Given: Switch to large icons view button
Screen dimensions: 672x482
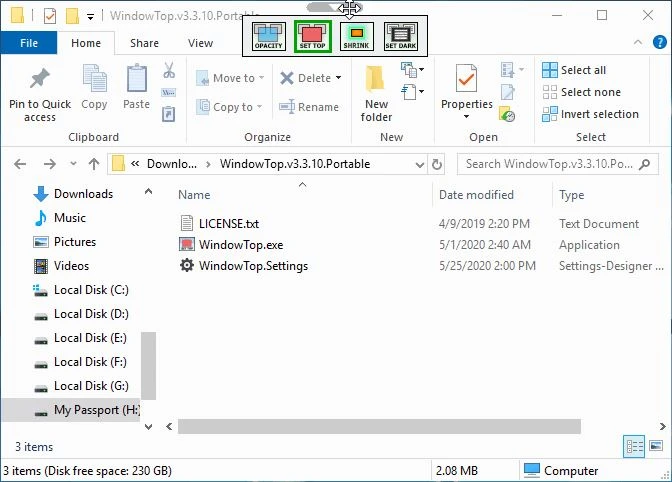Looking at the screenshot, I should pos(656,446).
